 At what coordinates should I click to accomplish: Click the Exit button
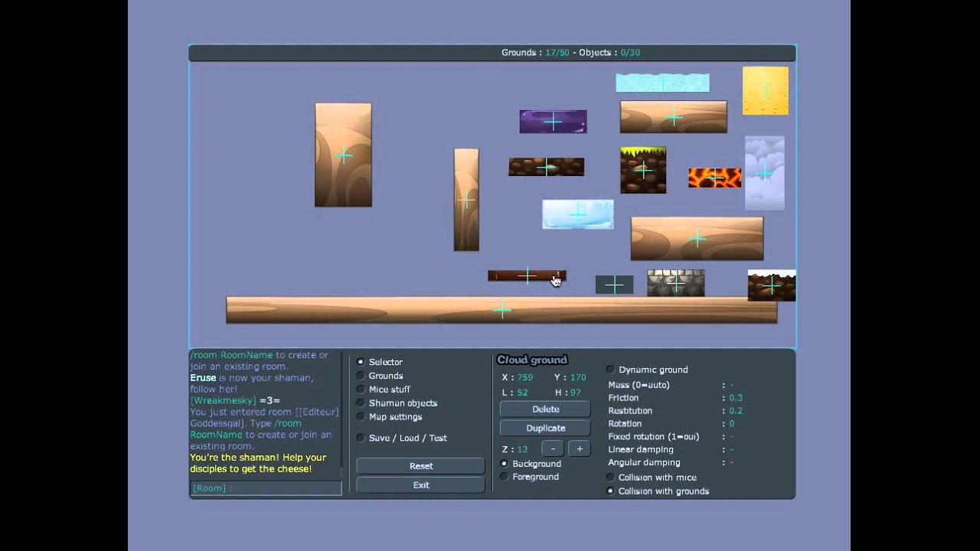(420, 485)
